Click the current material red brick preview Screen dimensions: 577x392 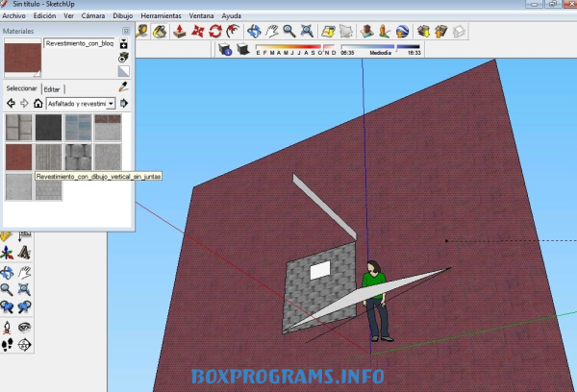(x=22, y=58)
